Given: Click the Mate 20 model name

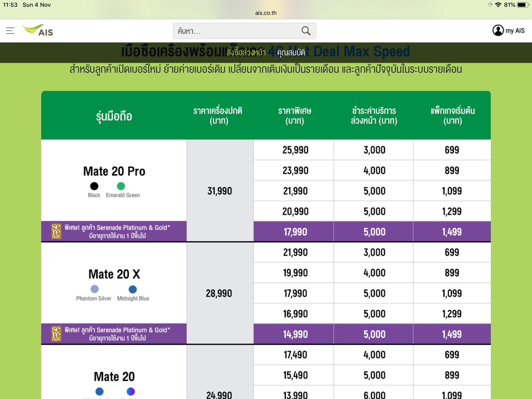Looking at the screenshot, I should coord(114,377).
